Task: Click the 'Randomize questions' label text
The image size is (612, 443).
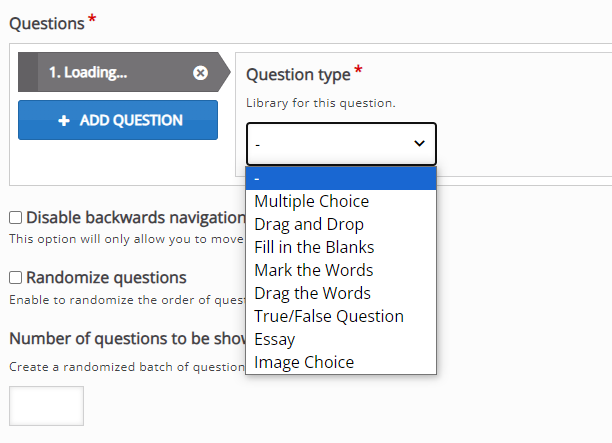Action: (x=106, y=278)
